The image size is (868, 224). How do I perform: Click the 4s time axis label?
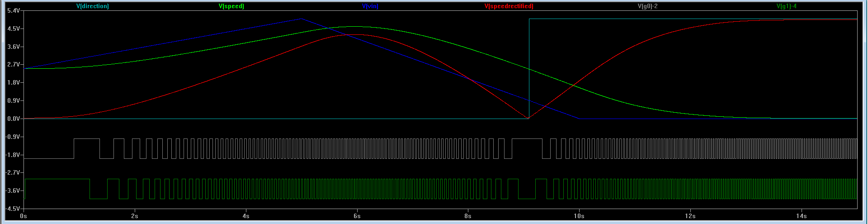point(246,216)
